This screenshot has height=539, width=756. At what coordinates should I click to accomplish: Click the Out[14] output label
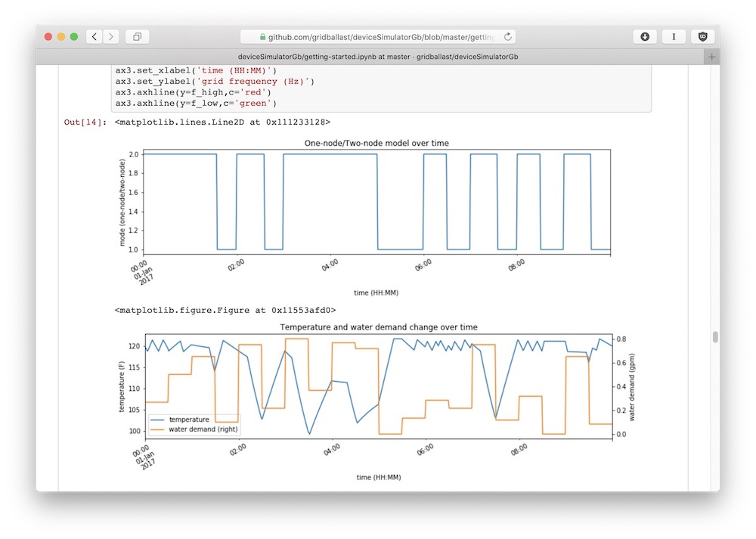click(85, 122)
